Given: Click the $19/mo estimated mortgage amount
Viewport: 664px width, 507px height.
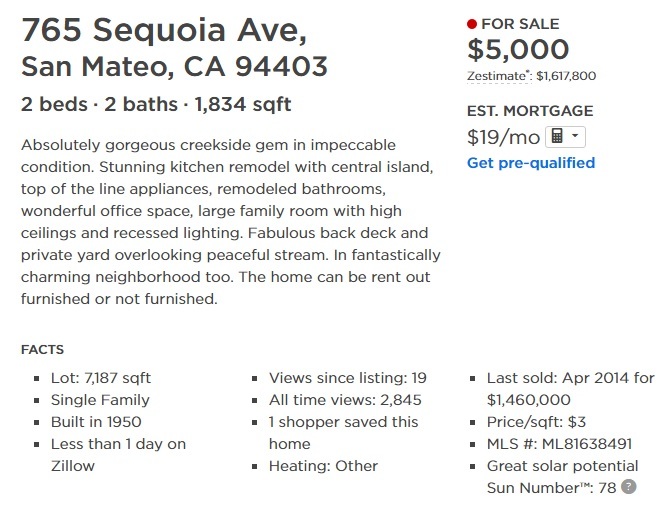Looking at the screenshot, I should point(504,137).
